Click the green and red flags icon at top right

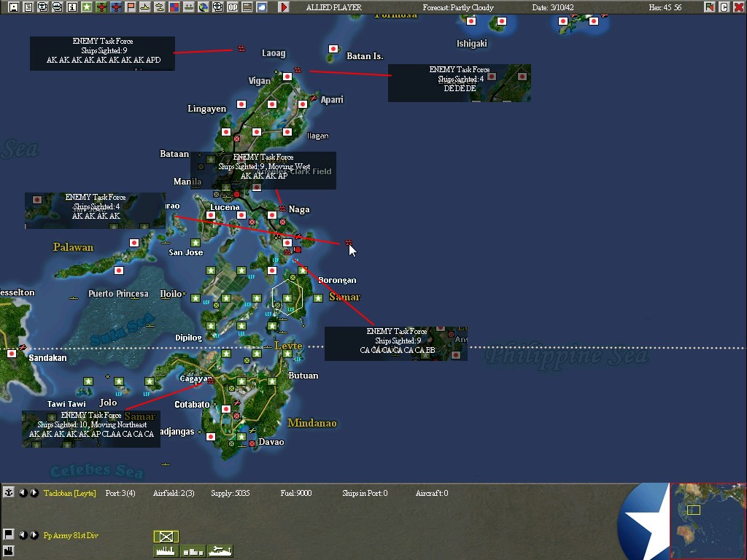709,7
